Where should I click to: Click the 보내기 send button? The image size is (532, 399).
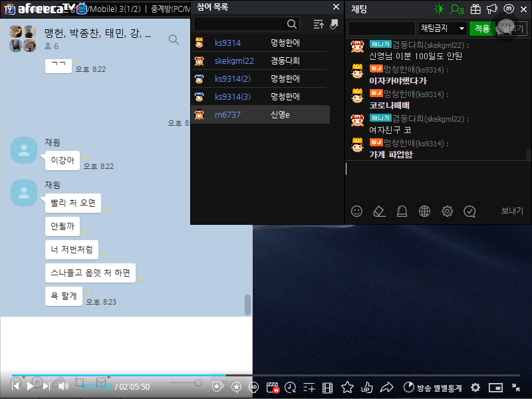[x=511, y=211]
